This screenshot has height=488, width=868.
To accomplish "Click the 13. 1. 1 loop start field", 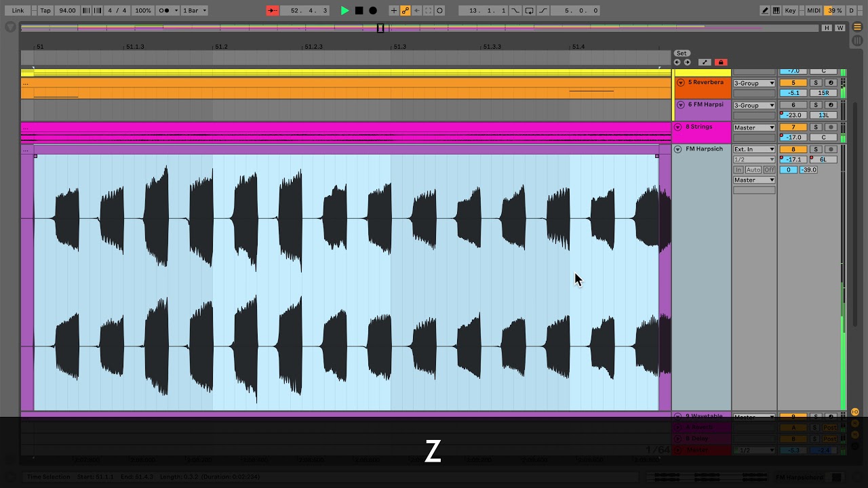I will coord(483,10).
